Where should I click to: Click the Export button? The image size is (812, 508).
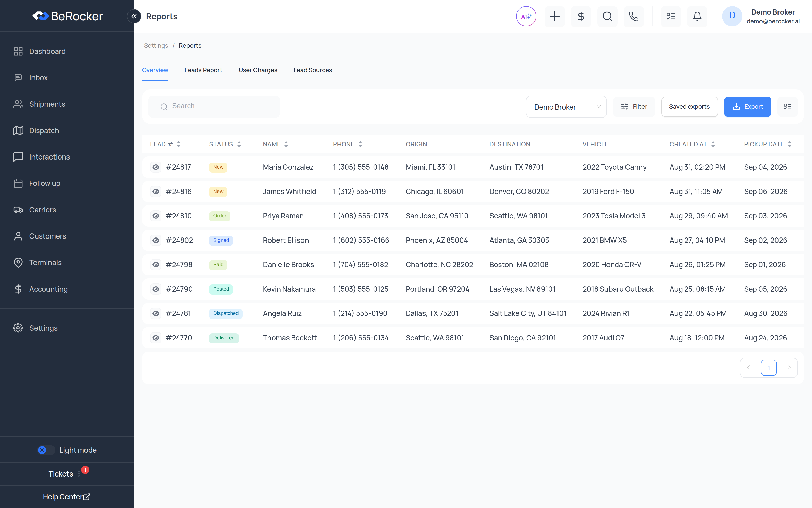click(x=747, y=106)
